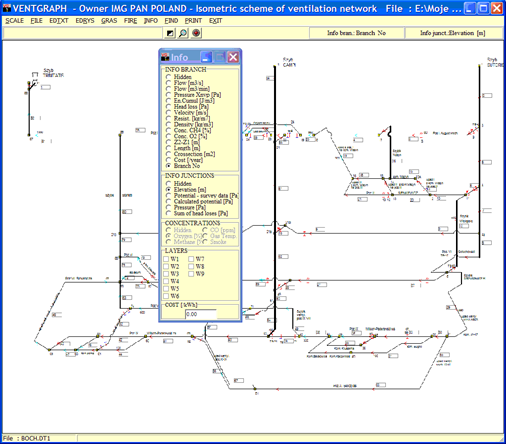Open the PRINT menu

pyautogui.click(x=193, y=21)
